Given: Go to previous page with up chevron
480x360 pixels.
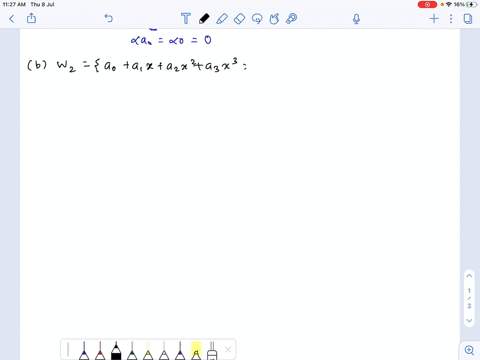Looking at the screenshot, I should coord(469,276).
